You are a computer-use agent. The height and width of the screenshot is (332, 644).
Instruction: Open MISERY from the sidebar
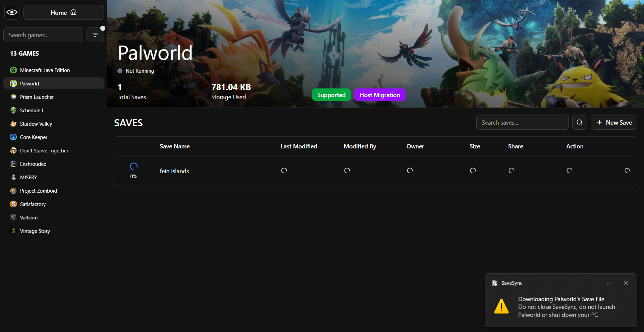pos(54,177)
